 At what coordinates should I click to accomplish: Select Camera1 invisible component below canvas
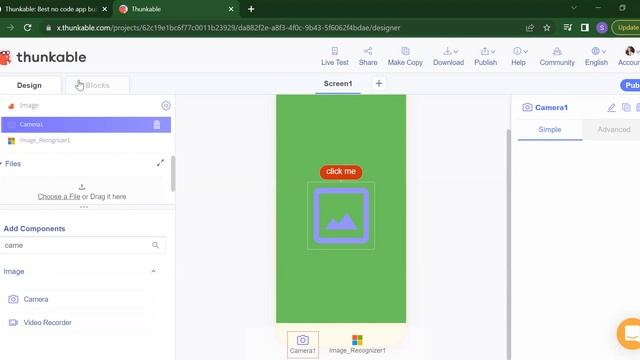[x=303, y=344]
